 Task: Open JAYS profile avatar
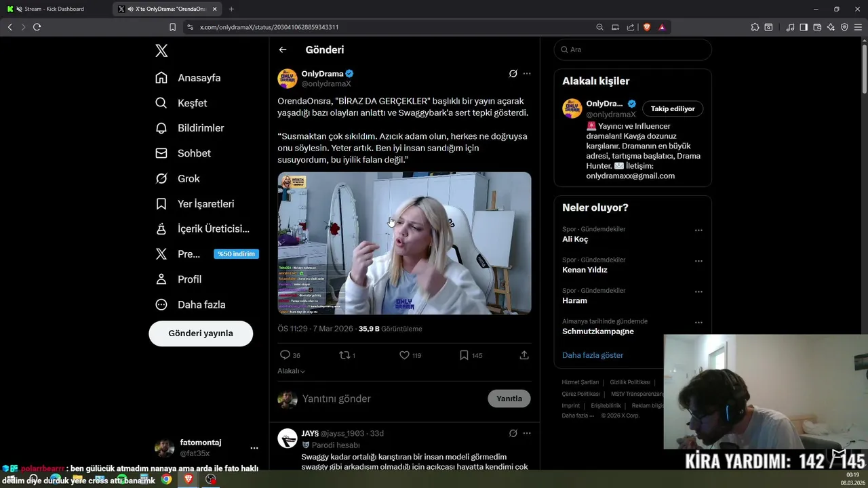coord(288,439)
